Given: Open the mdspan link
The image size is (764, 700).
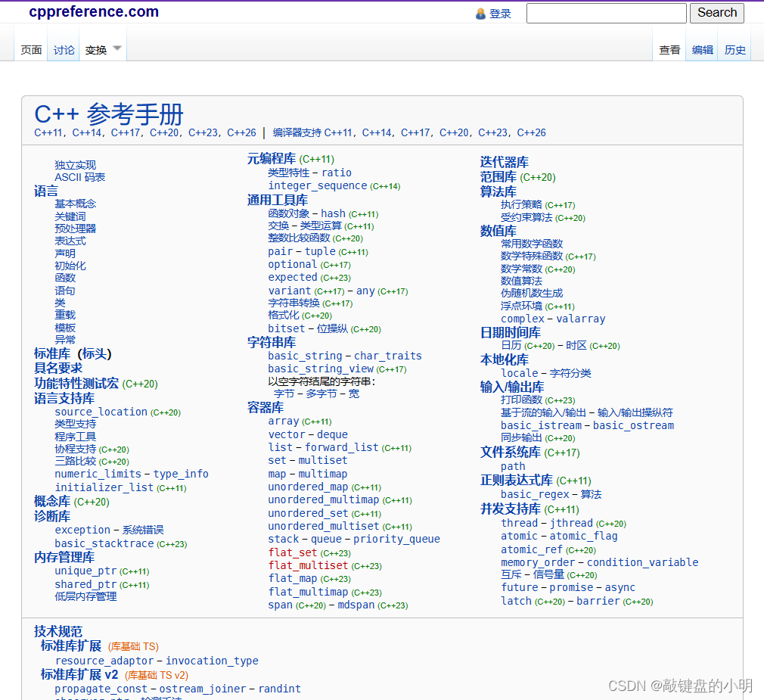Looking at the screenshot, I should [356, 605].
